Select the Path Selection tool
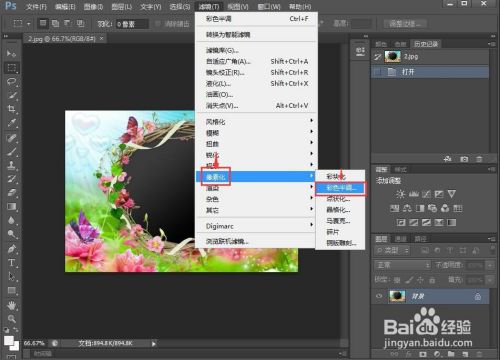The height and width of the screenshot is (360, 500). point(11,276)
